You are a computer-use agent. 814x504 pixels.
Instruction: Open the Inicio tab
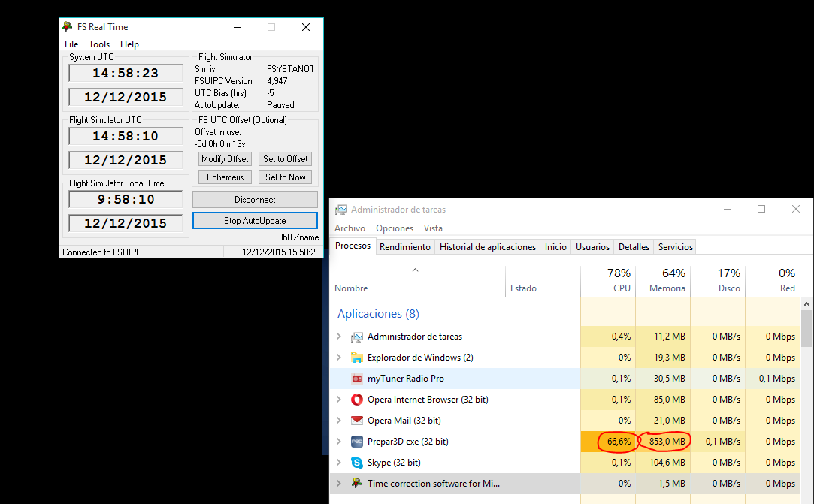pos(555,247)
